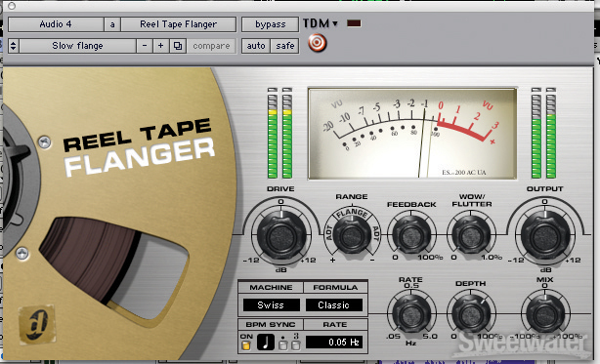Open insert position selector 'a'
This screenshot has width=600, height=364.
point(112,24)
